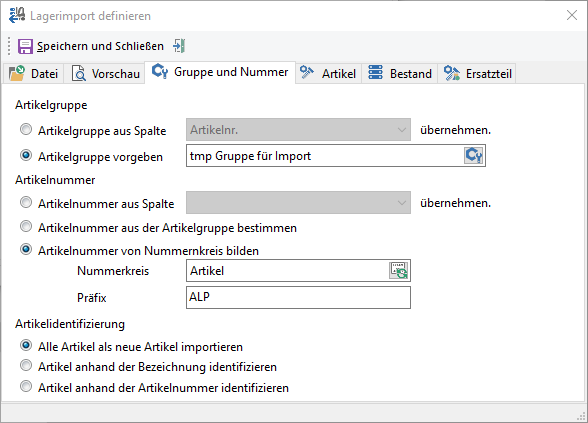588x423 pixels.
Task: Click Speichern und Schließen button
Action: pos(91,46)
